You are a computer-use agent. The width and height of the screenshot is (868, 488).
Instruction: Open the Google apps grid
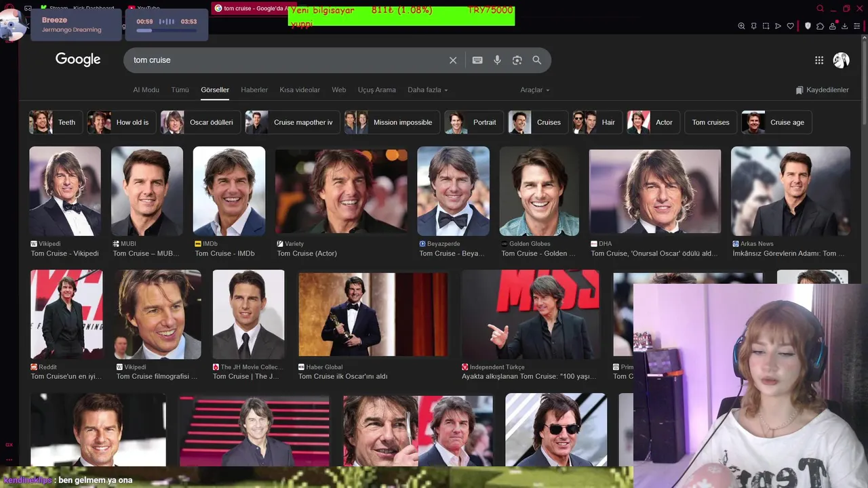point(819,60)
